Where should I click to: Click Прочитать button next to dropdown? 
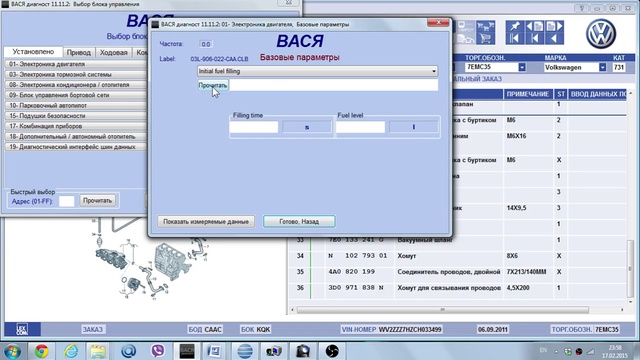[213, 85]
